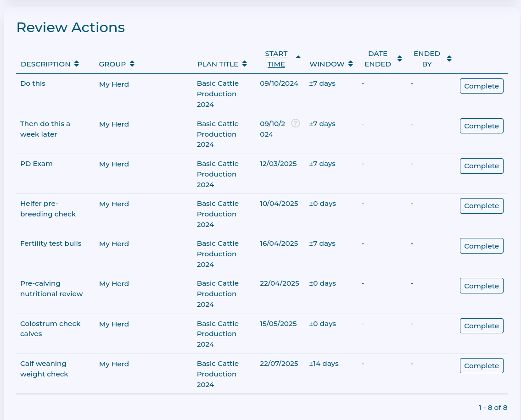Complete Calf weaning weight check

[x=482, y=365]
